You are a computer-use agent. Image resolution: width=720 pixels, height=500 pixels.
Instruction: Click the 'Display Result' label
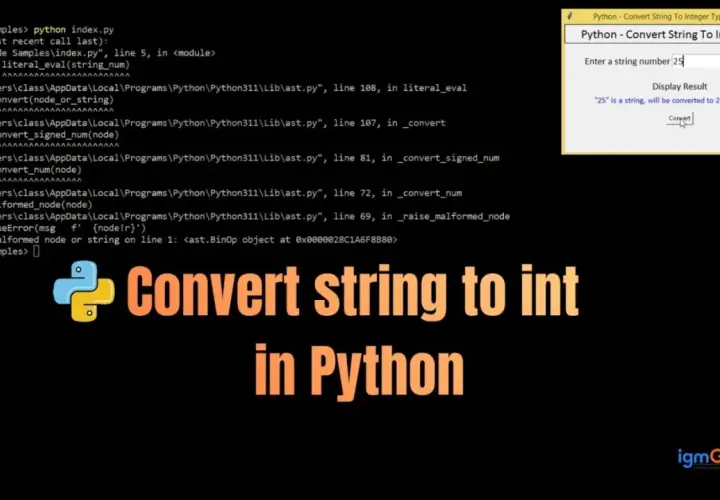pos(680,86)
